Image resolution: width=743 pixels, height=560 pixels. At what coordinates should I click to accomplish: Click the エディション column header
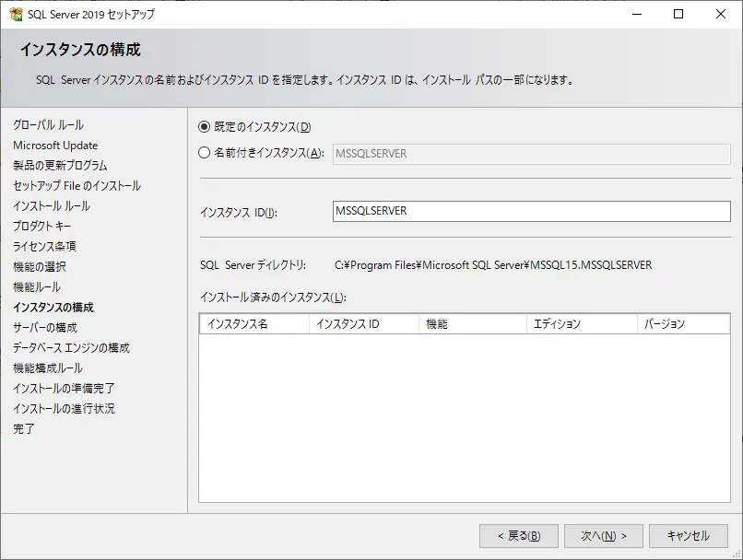[582, 324]
